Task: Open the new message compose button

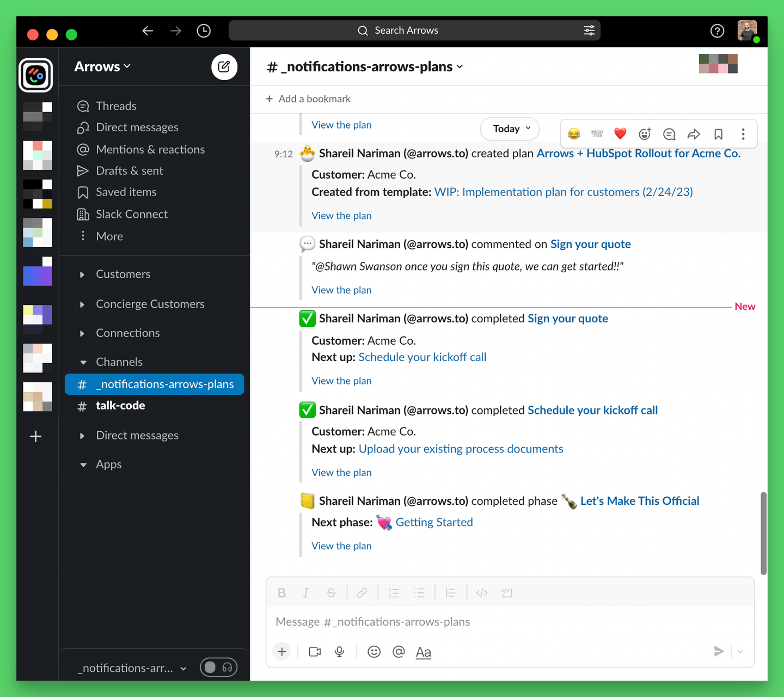Action: click(224, 67)
